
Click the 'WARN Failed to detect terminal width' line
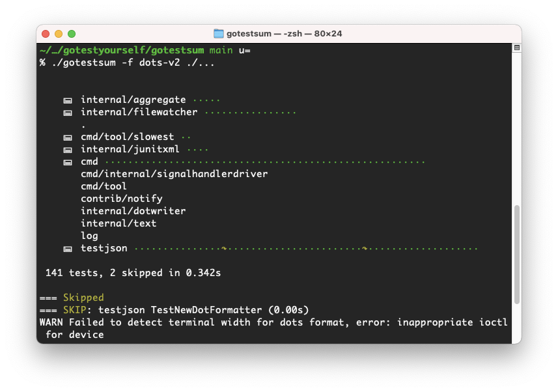[x=273, y=322]
